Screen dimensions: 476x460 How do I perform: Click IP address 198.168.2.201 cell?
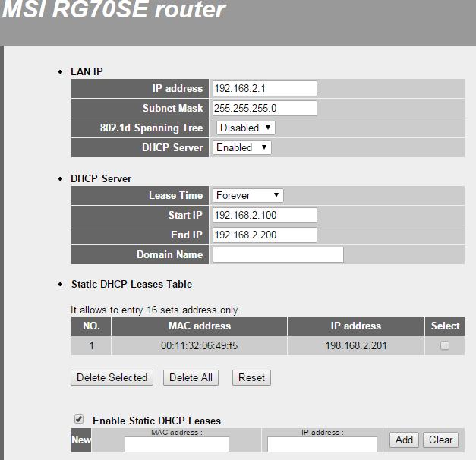click(x=356, y=345)
